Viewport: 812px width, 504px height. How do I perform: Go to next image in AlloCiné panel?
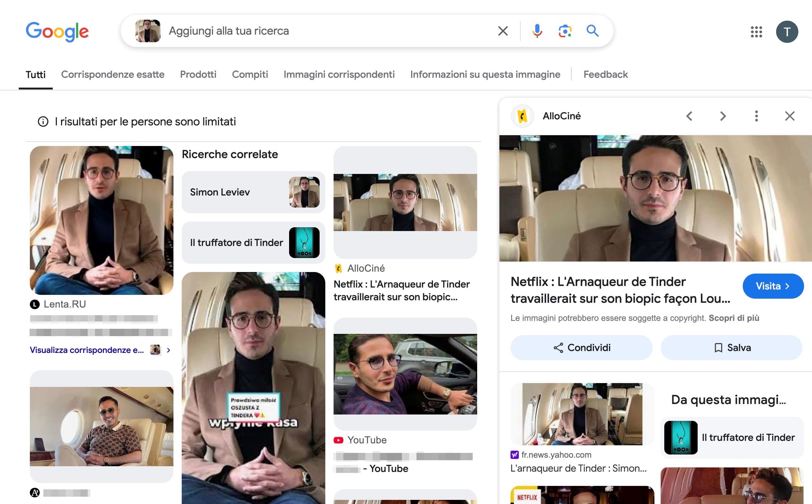click(723, 116)
